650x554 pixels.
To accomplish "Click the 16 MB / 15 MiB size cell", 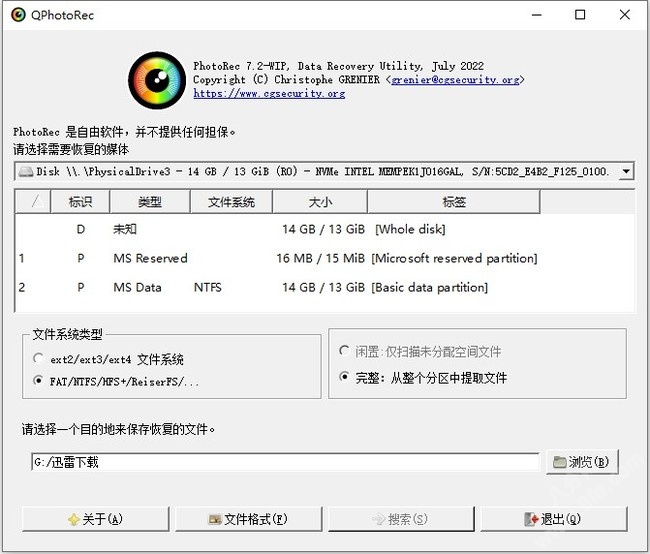I will (x=320, y=258).
